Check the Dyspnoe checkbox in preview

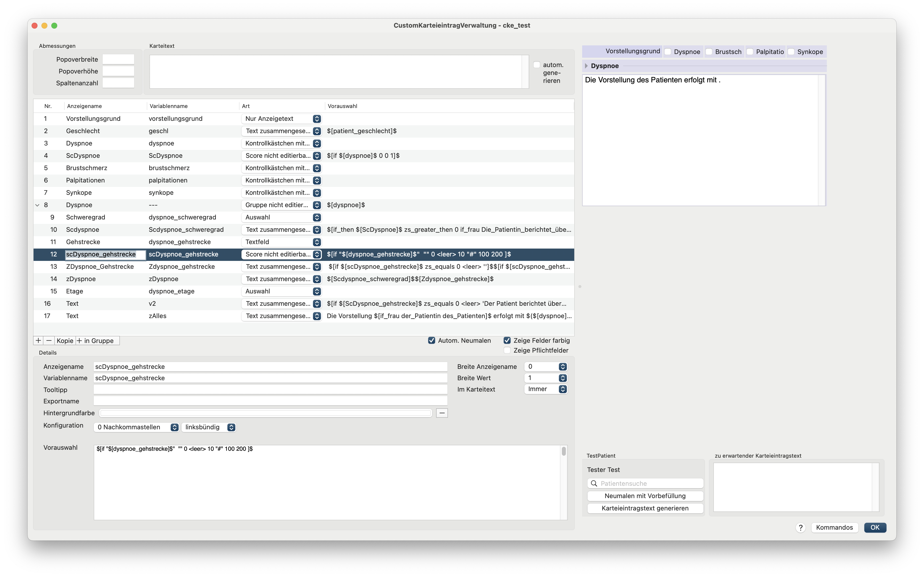pyautogui.click(x=668, y=52)
